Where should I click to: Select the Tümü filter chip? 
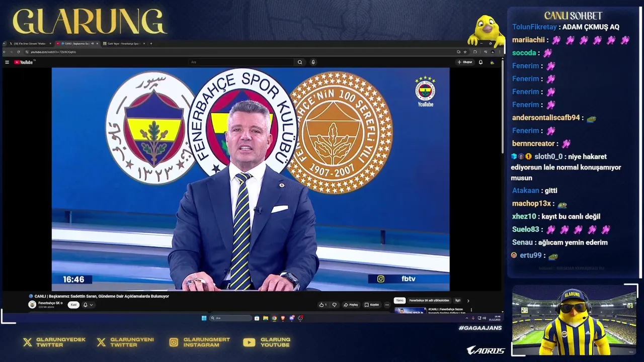[399, 301]
